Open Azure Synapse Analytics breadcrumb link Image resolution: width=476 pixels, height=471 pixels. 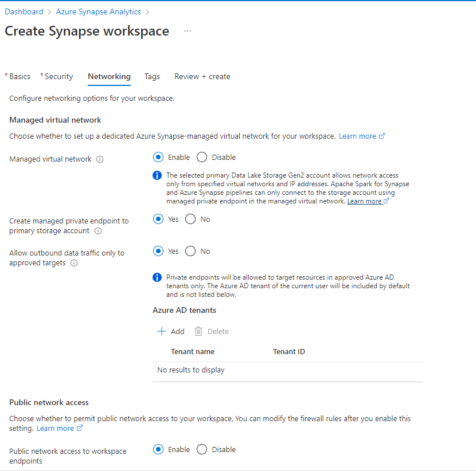pos(99,12)
